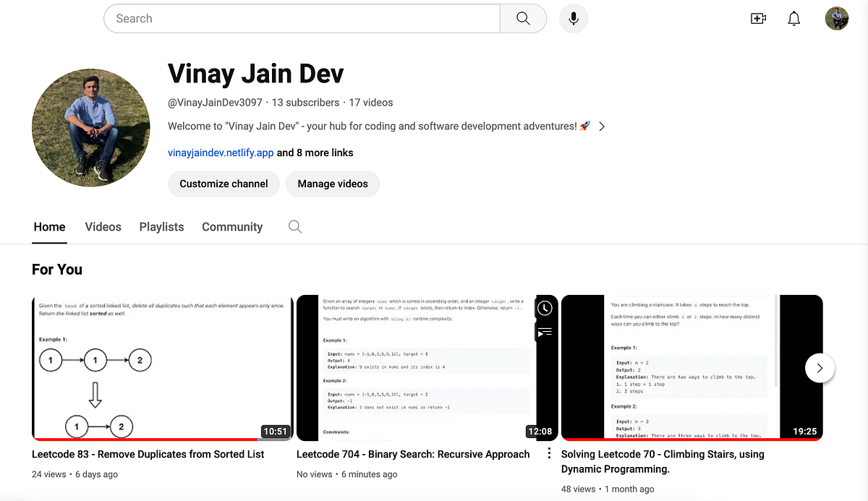
Task: Click the 'Vinay Jain Dev' channel name
Action: coord(256,73)
